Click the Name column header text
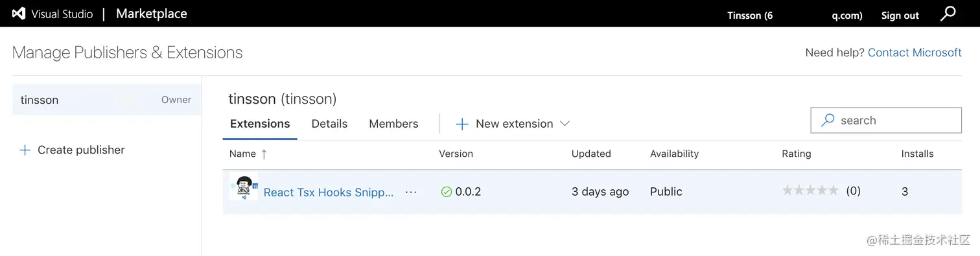Viewport: 980px width, 256px height. pyautogui.click(x=242, y=154)
